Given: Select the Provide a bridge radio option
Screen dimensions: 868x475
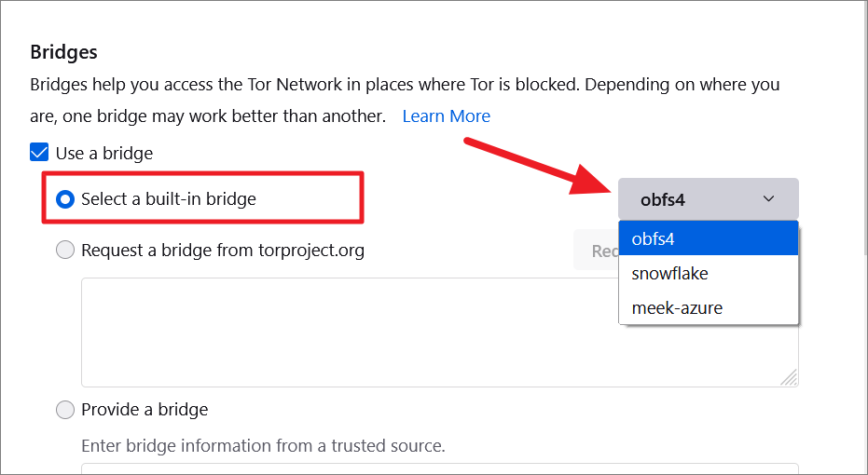Looking at the screenshot, I should [x=65, y=410].
